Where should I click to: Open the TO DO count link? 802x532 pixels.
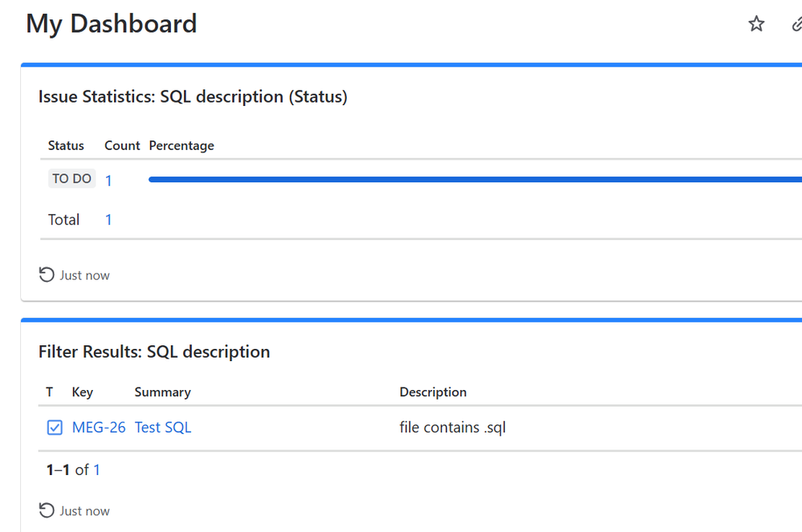click(108, 181)
